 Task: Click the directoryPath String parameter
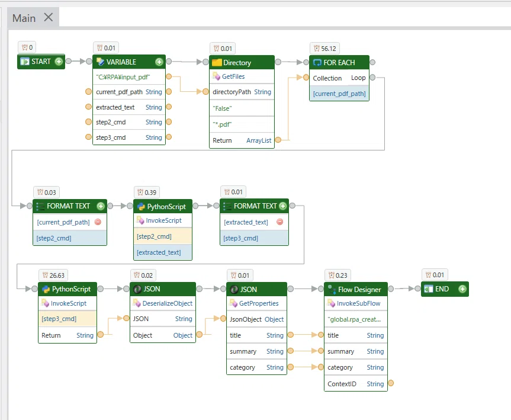[x=242, y=92]
